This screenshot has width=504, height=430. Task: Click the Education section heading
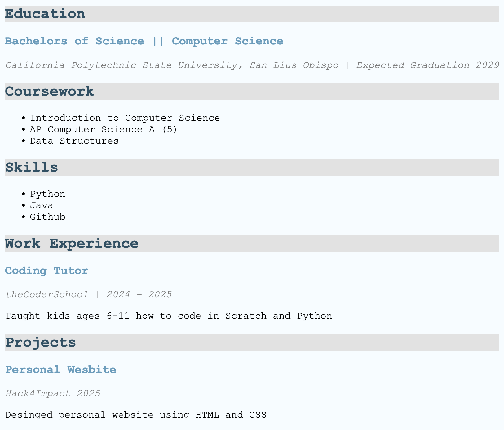[x=45, y=14]
